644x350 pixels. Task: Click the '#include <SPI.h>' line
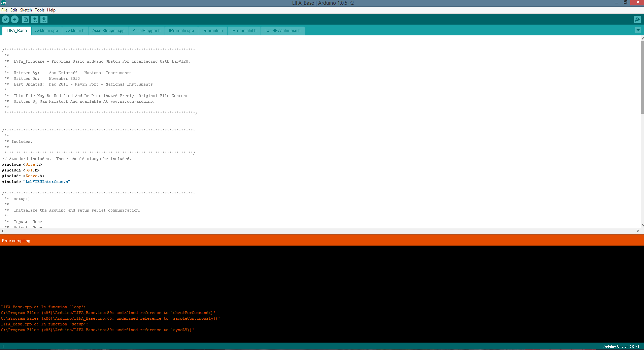click(21, 170)
